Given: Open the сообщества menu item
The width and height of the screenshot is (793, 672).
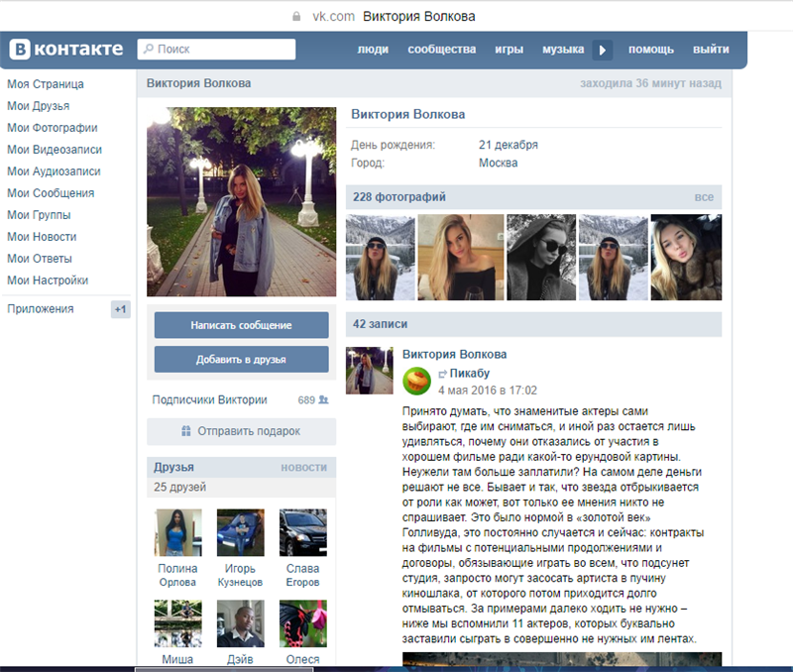Looking at the screenshot, I should (442, 49).
